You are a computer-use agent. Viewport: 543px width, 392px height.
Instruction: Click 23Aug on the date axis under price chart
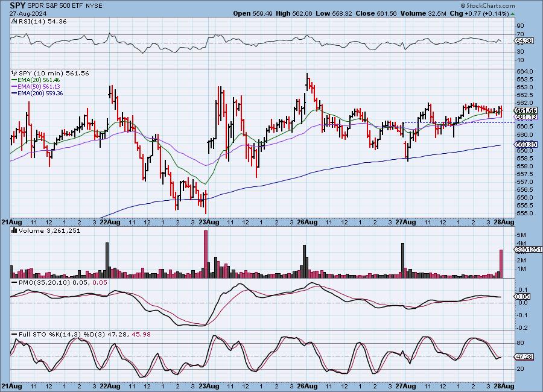click(x=209, y=222)
